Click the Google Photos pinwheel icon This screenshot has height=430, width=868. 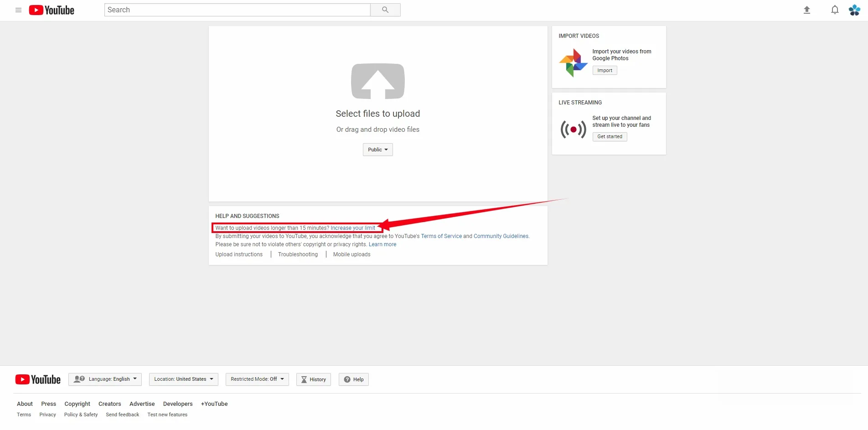[573, 62]
